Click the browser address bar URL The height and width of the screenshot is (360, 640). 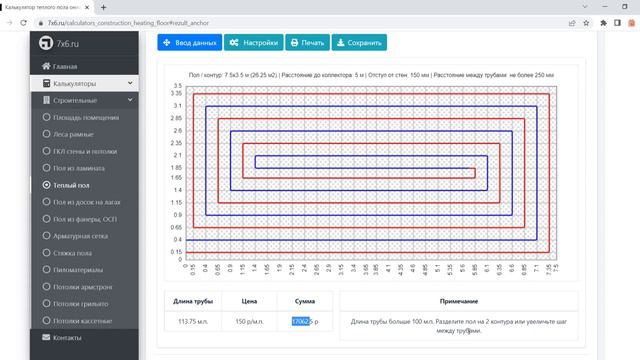point(128,23)
